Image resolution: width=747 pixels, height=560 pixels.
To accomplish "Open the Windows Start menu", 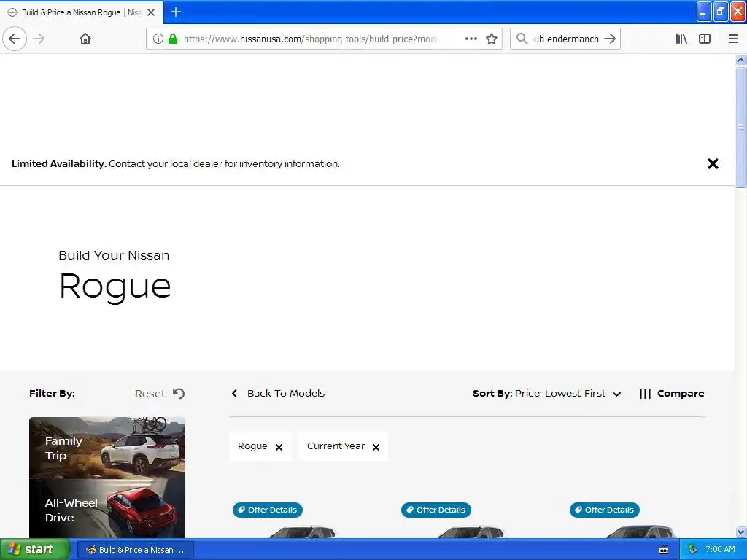I will [x=34, y=549].
